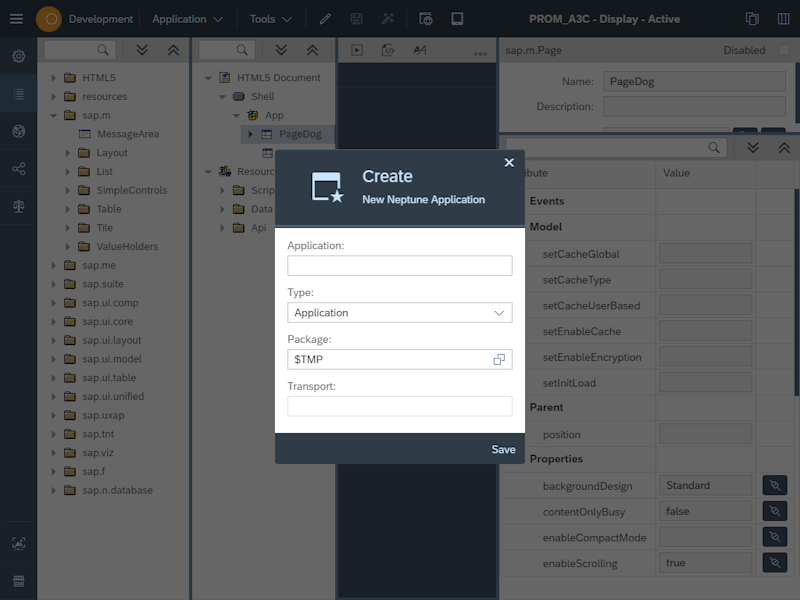Expand the HTML5 folder in left tree
The width and height of the screenshot is (800, 600).
pos(51,75)
